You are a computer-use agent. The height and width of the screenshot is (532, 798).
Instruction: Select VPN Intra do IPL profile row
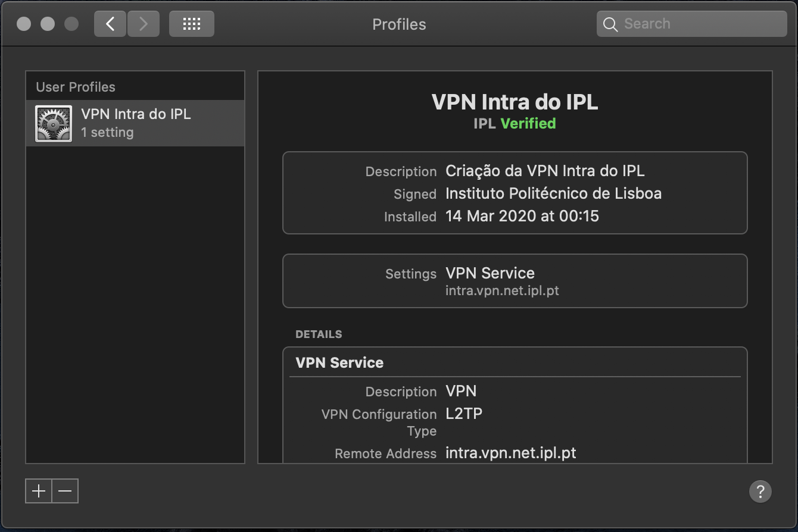135,123
